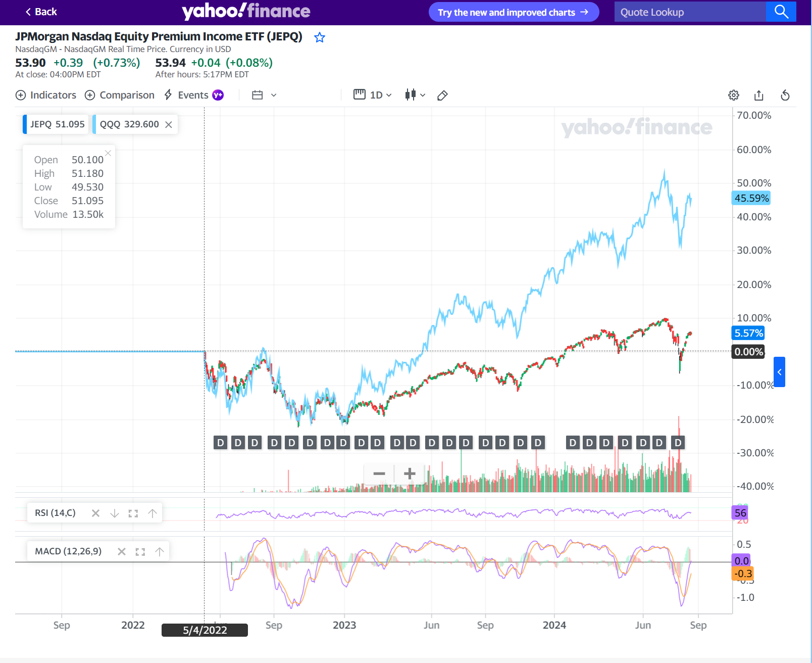Move the MACD panel up
Screen dimensions: 812x663
(160, 552)
